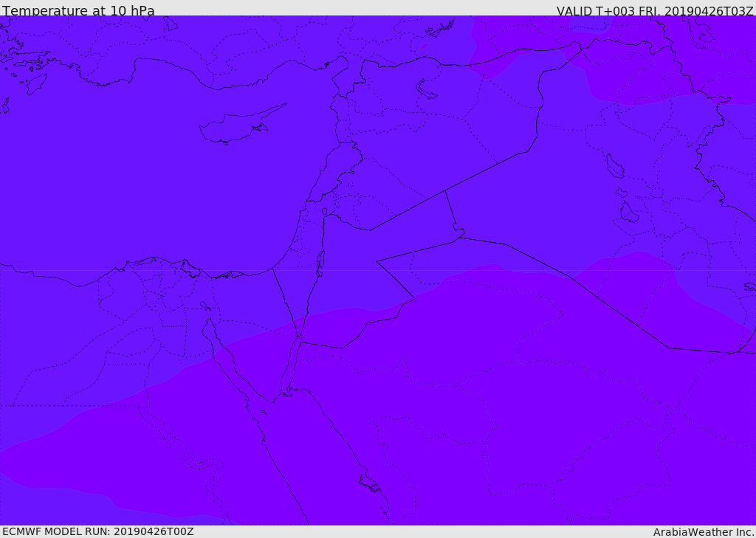Viewport: 756px width, 538px height.
Task: Click the Jordan–Iraq–Saudi border junction
Action: [x=460, y=235]
